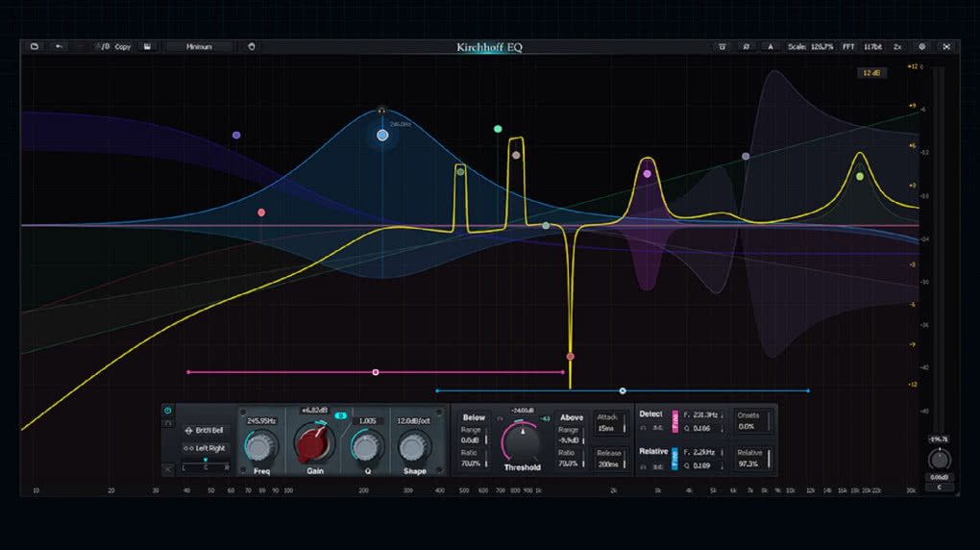Screen dimensions: 980x550
Task: Click the undo arrow icon
Action: pyautogui.click(x=59, y=46)
